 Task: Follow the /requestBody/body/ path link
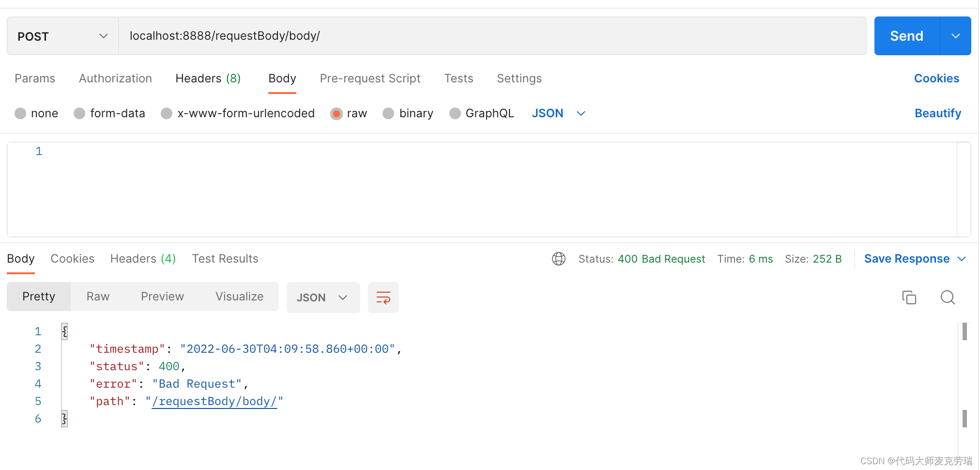pos(214,401)
